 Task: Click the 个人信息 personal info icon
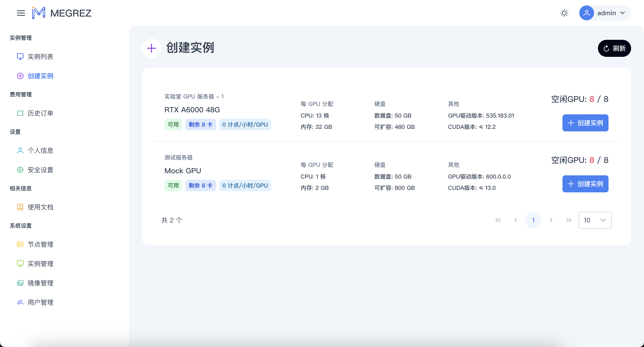(20, 150)
